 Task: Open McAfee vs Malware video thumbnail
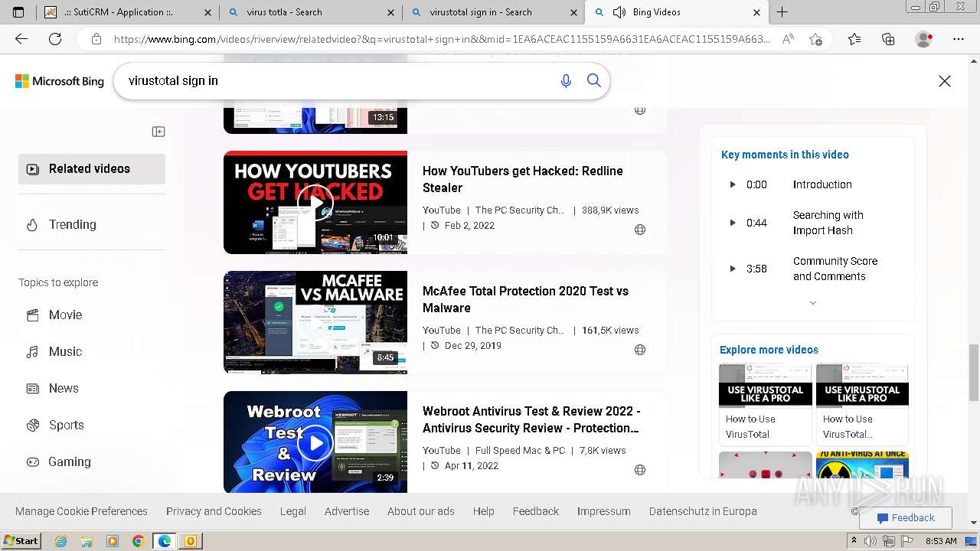point(315,322)
